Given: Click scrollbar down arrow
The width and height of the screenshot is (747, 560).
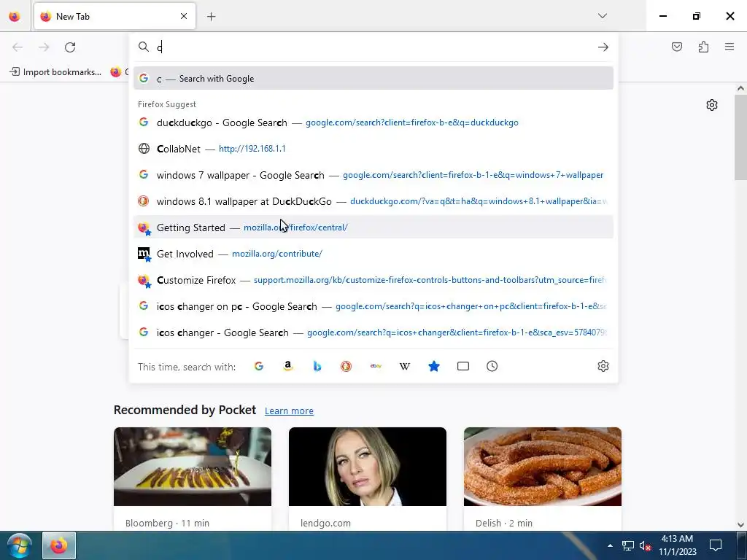Looking at the screenshot, I should click(x=740, y=525).
